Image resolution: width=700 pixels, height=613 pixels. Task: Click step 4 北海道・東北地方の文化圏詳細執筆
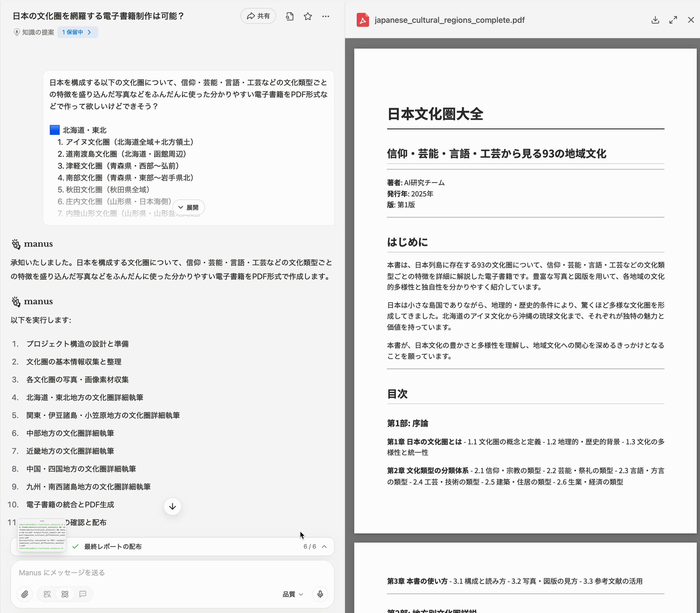click(x=85, y=397)
